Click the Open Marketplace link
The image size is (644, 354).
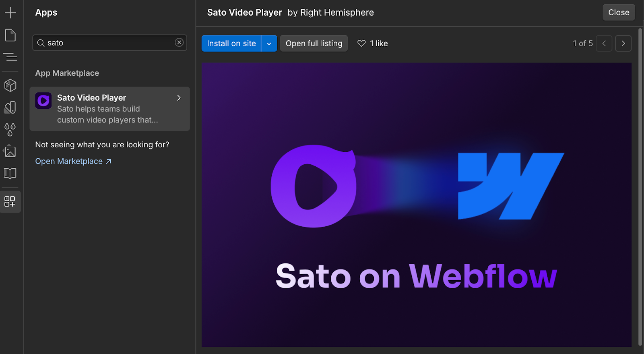click(x=73, y=161)
